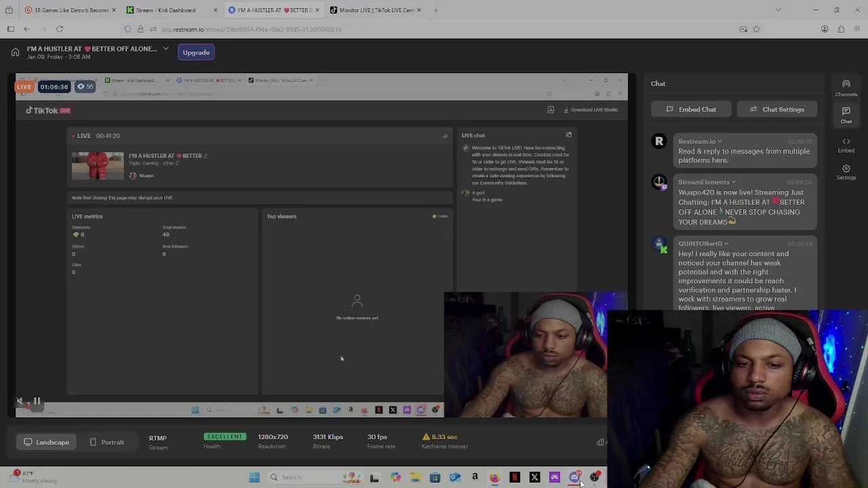This screenshot has height=488, width=868.
Task: Open the browser account profile icon
Action: 824,29
